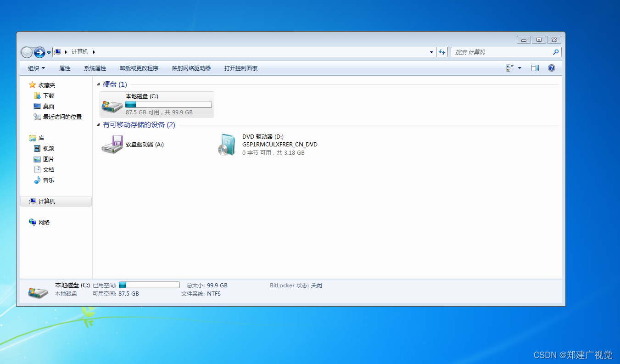This screenshot has width=620, height=364.
Task: Click the computer icon in address bar
Action: (58, 52)
